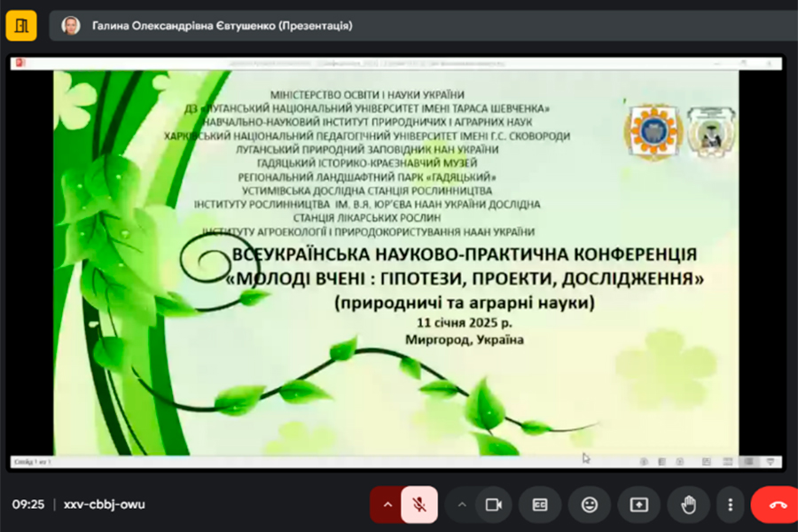The image size is (798, 532).
Task: Click the Kharkiv pedagogical university crest logo
Action: pyautogui.click(x=710, y=131)
